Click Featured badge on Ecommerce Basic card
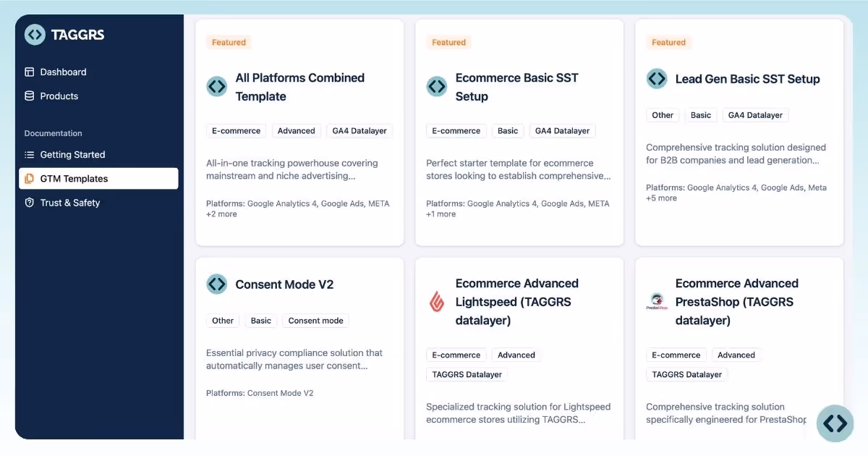The height and width of the screenshot is (456, 868). pyautogui.click(x=448, y=42)
